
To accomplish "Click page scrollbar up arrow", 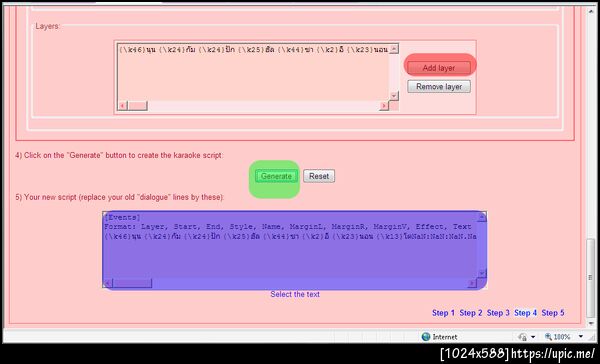I will (590, 11).
